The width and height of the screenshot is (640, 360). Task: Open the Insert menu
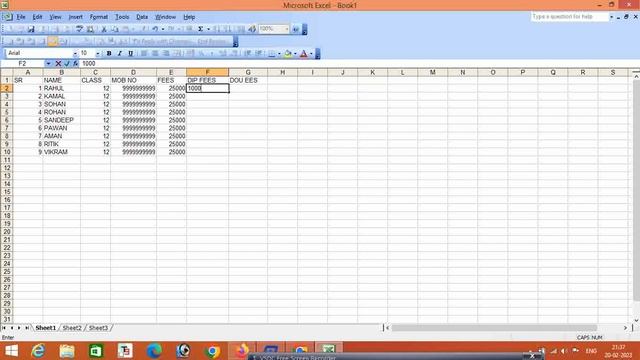pyautogui.click(x=76, y=17)
